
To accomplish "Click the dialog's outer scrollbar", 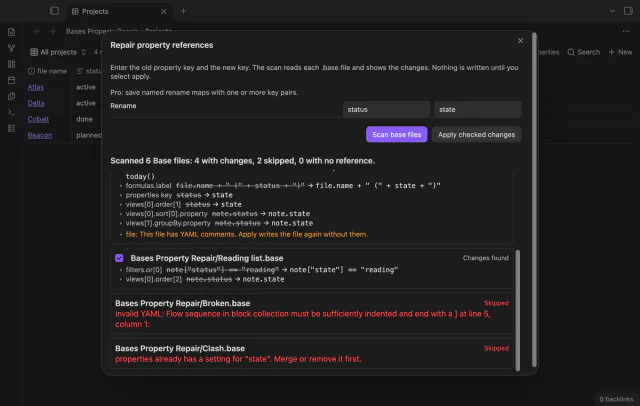I will click(x=534, y=200).
